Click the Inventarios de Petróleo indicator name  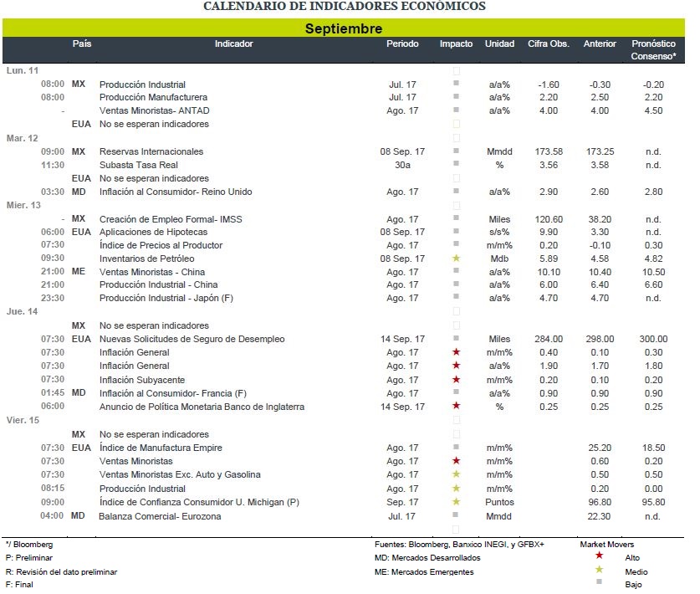[x=147, y=259]
